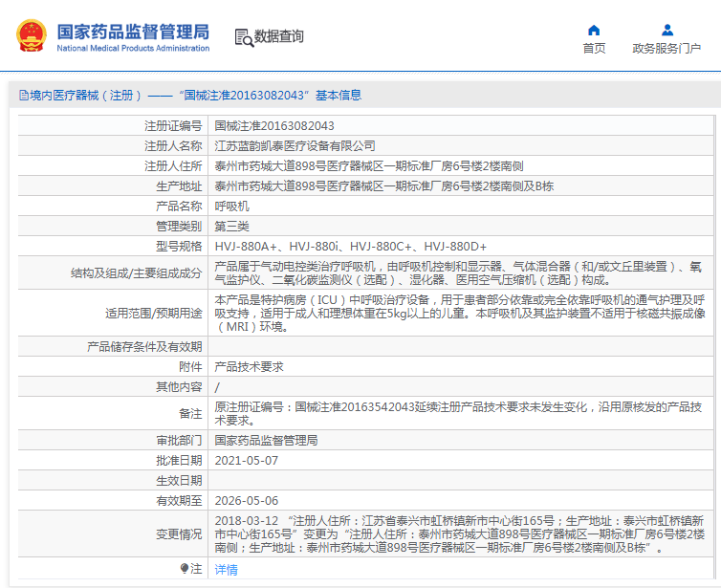Click the national emblem logo
The height and width of the screenshot is (588, 721).
(x=30, y=35)
